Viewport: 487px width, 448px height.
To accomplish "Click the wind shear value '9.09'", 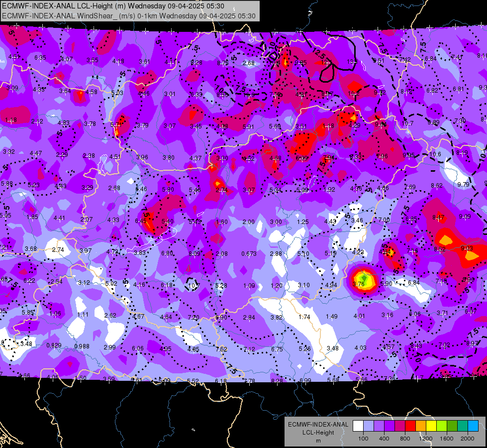I will [x=465, y=217].
